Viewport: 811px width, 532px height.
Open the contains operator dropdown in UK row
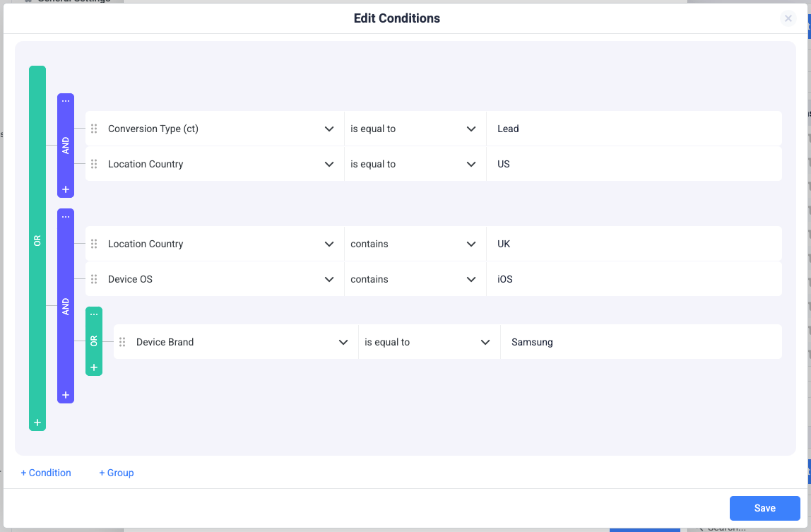pos(415,244)
